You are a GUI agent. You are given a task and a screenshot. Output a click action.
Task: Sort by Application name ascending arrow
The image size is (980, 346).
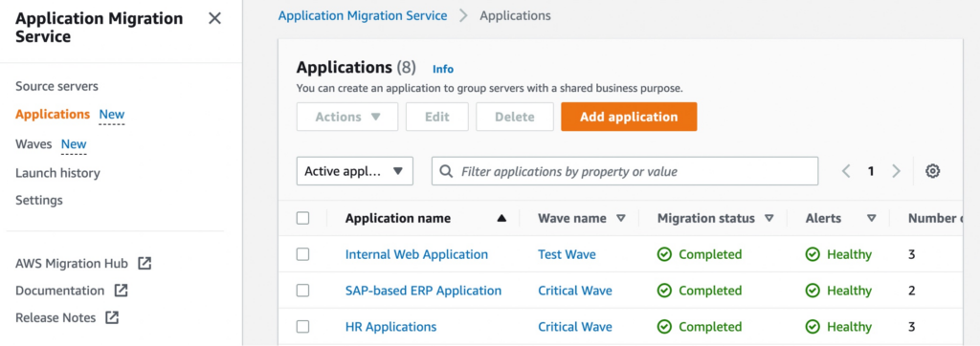[501, 219]
